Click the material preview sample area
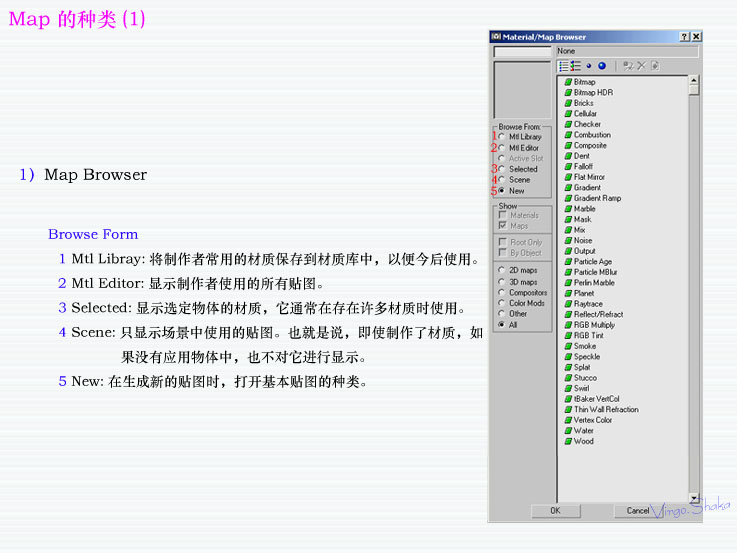737x553 pixels. click(x=522, y=90)
